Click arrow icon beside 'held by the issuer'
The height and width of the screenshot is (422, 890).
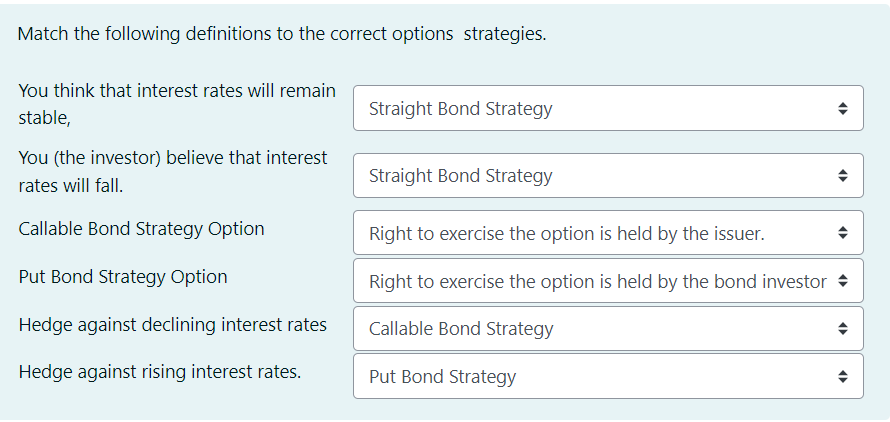click(x=842, y=234)
